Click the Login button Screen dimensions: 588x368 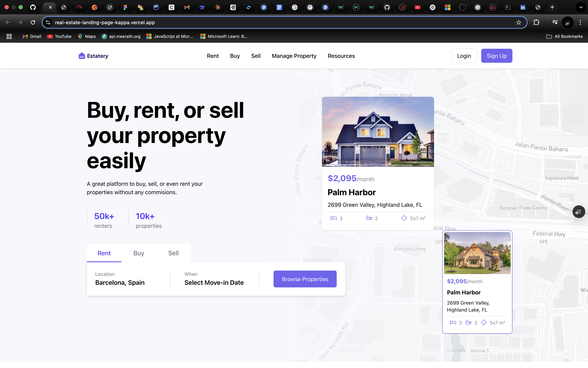coord(464,56)
